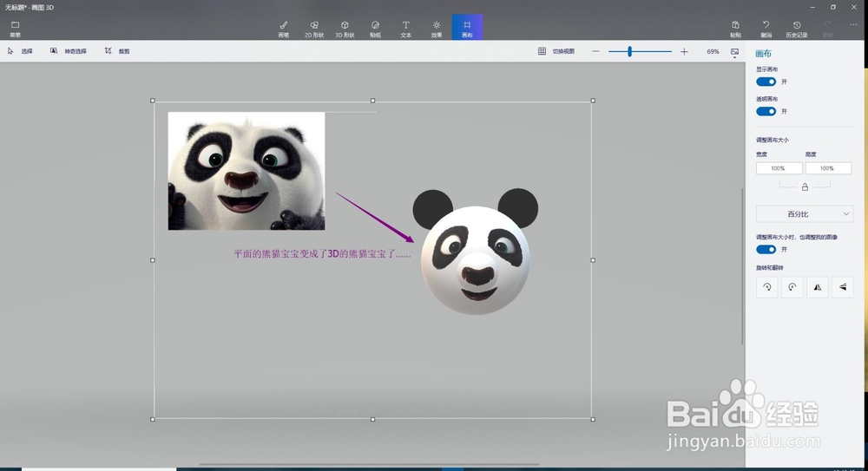Open the 贴纸 stickers tab
868x471 pixels.
(375, 29)
